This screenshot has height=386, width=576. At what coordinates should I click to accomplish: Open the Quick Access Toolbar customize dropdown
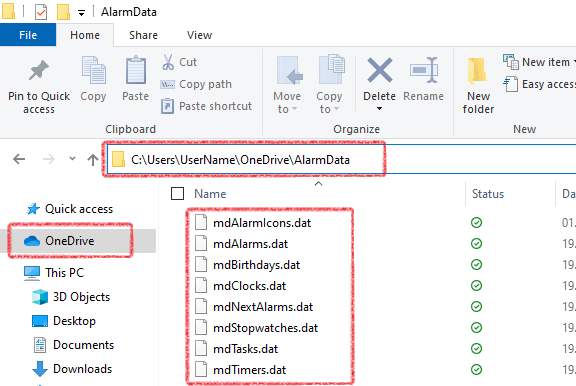pos(82,13)
